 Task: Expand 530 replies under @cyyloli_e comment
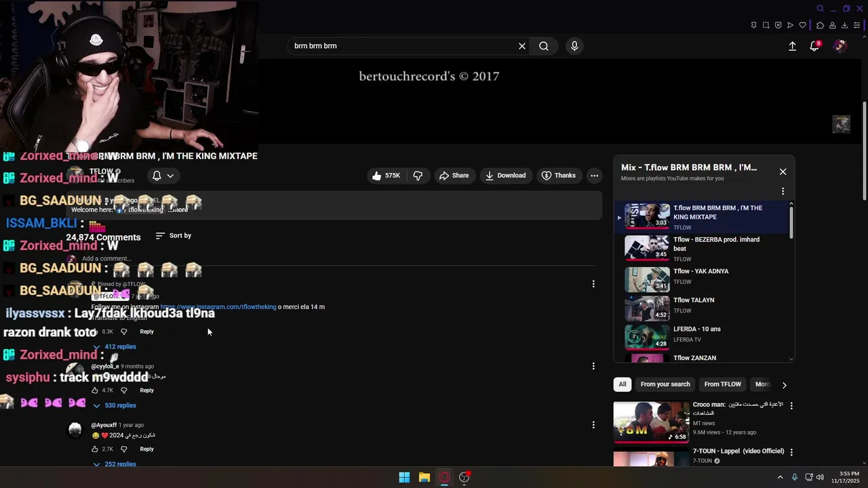(x=114, y=405)
